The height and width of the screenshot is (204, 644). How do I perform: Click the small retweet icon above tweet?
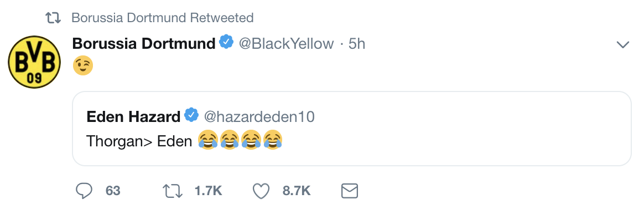click(x=53, y=18)
